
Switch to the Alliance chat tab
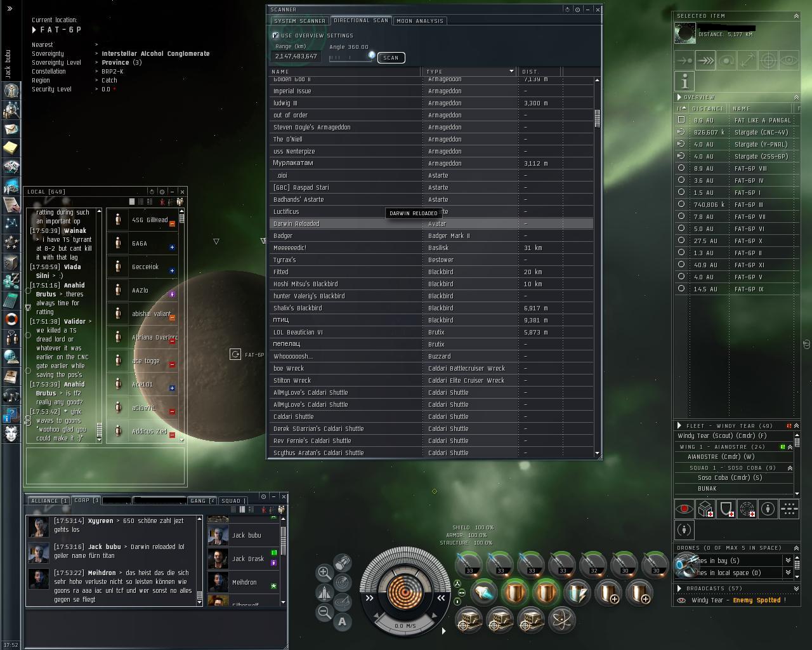[49, 501]
